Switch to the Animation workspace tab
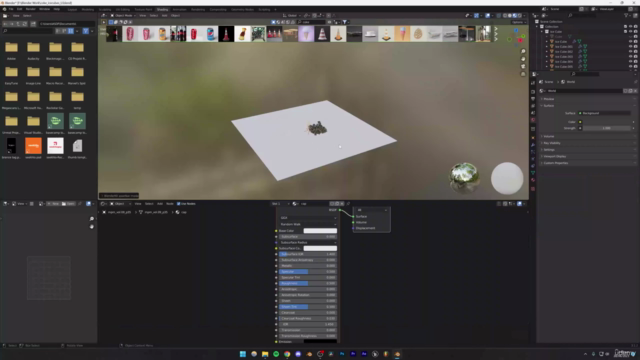640x360 pixels. click(x=179, y=9)
